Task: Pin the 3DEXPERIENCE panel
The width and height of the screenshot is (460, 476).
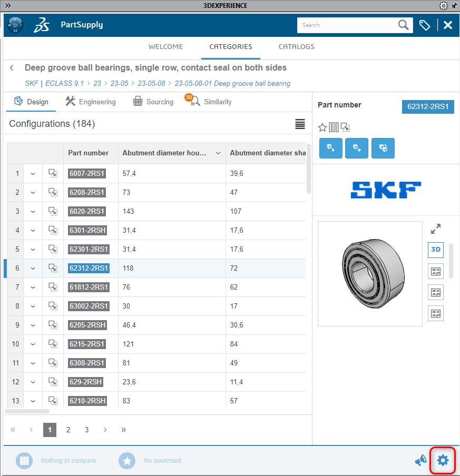Action: (454, 5)
